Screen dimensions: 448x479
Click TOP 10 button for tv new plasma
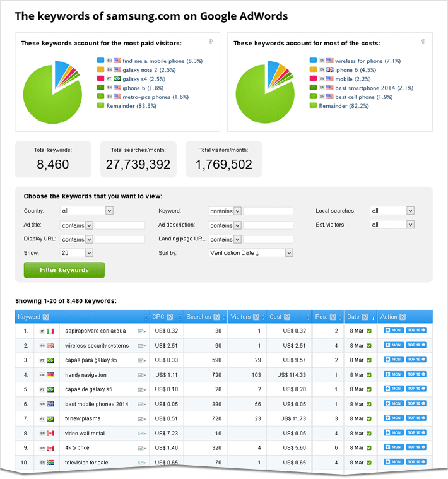point(416,418)
